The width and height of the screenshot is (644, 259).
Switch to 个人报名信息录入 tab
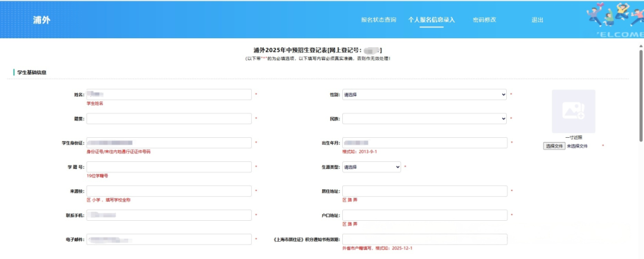[431, 20]
